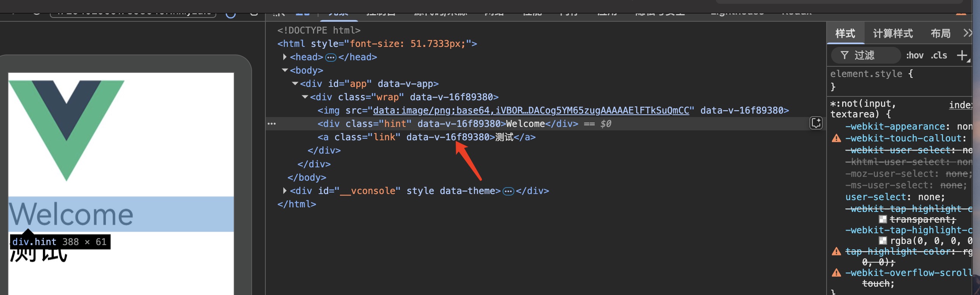This screenshot has height=295, width=980.
Task: Toggle .cls class editor
Action: click(x=939, y=56)
